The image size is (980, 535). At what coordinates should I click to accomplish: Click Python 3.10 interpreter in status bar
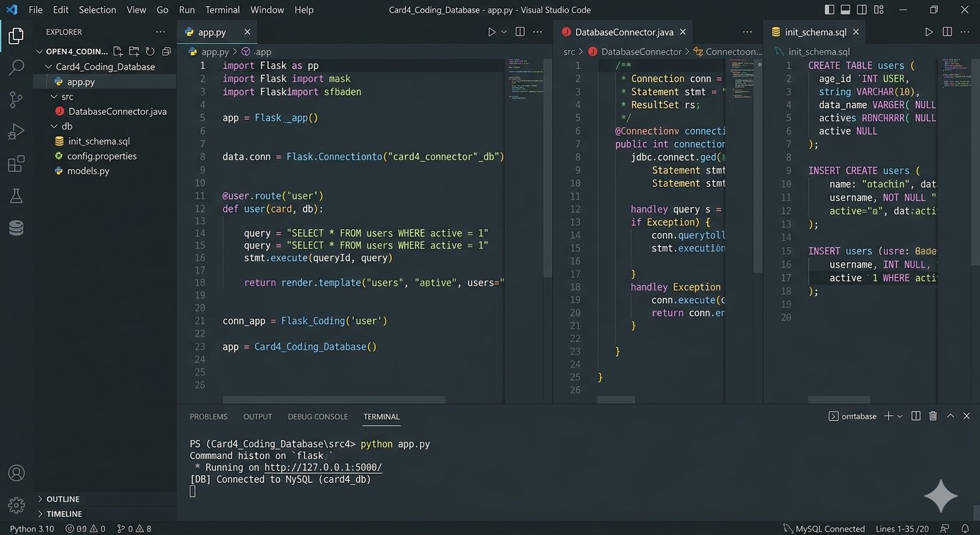[32, 529]
